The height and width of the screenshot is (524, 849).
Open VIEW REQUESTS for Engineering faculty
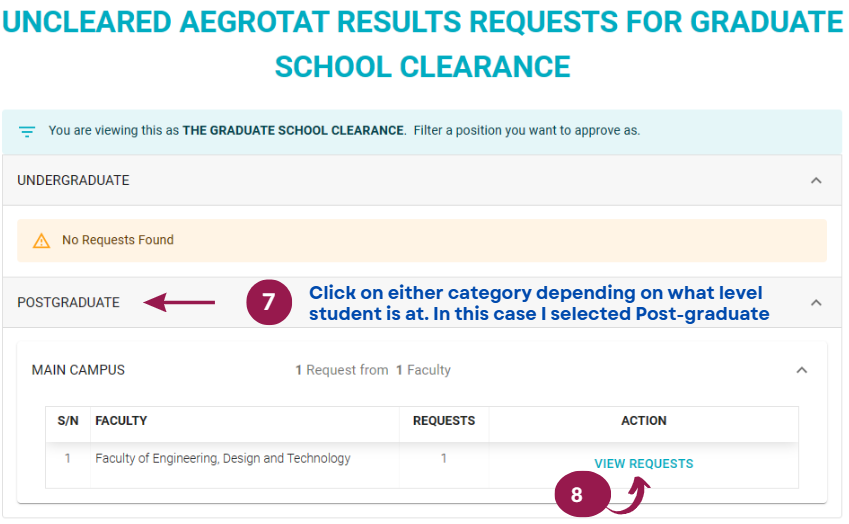644,464
